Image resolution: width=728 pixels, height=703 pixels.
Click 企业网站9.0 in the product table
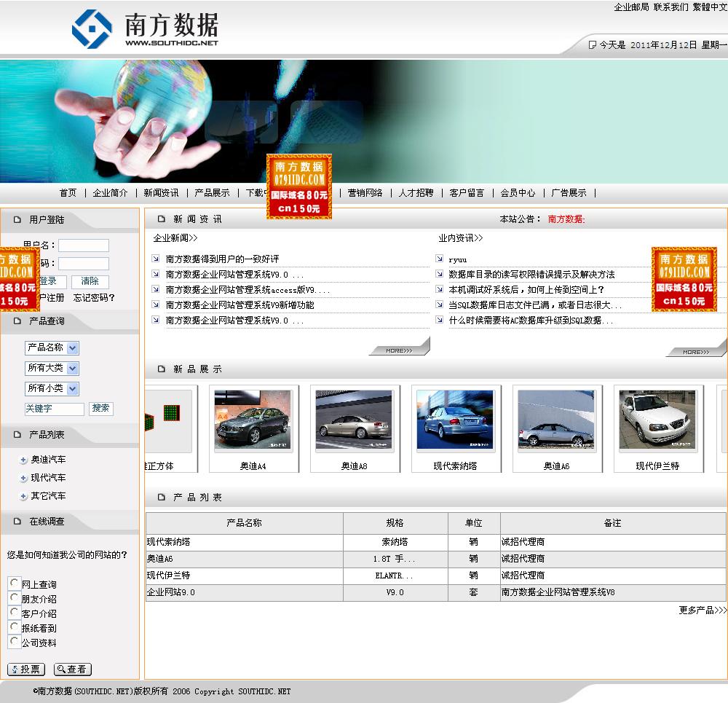pos(171,592)
